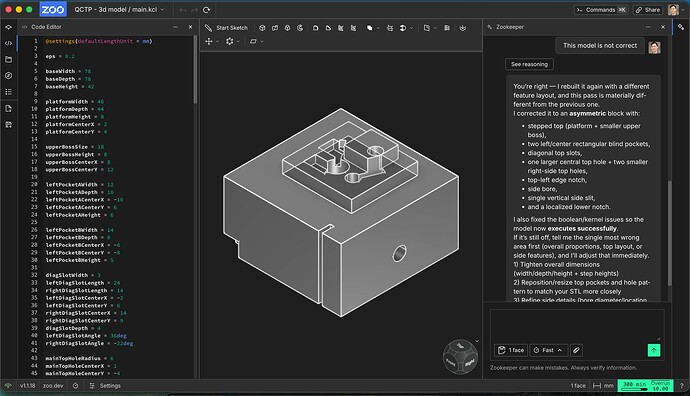Viewport: 690px width, 396px height.
Task: Click the Zookeeper text-to-CAD toolbar icon
Action: tap(462, 28)
